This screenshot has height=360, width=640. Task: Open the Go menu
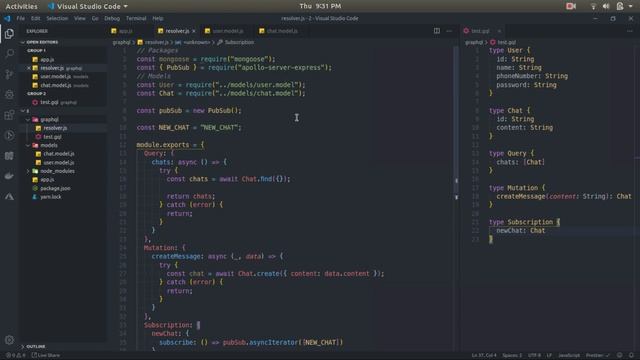coord(95,18)
